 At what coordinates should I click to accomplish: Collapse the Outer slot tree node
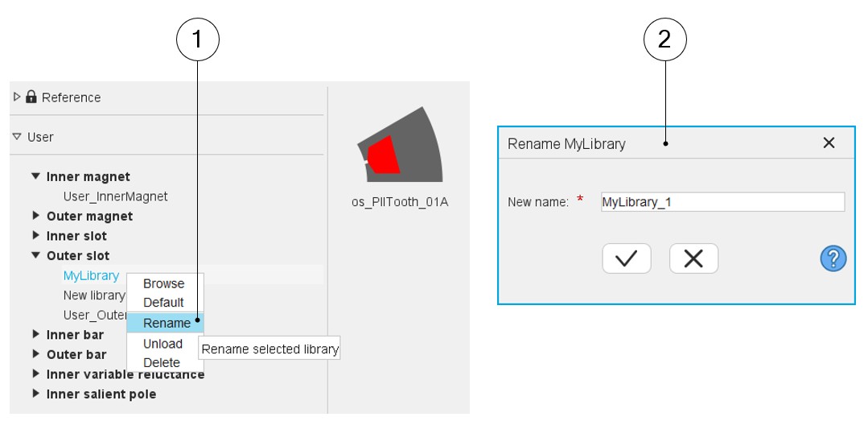(35, 255)
